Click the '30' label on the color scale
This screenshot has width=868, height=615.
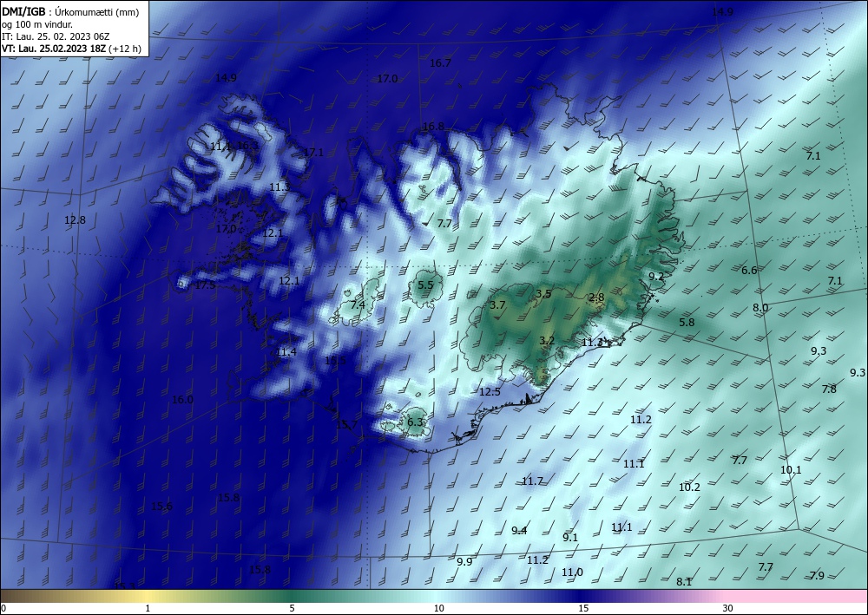click(x=727, y=608)
